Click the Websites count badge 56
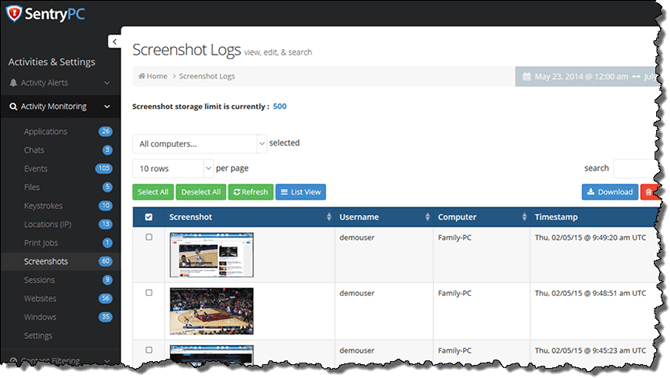Viewport: 670px width, 378px height. click(106, 298)
